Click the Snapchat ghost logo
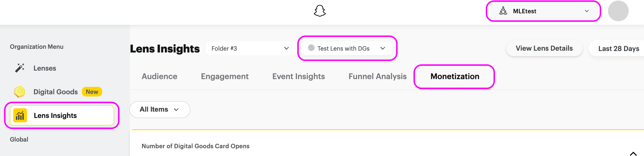This screenshot has height=156, width=644. [320, 11]
